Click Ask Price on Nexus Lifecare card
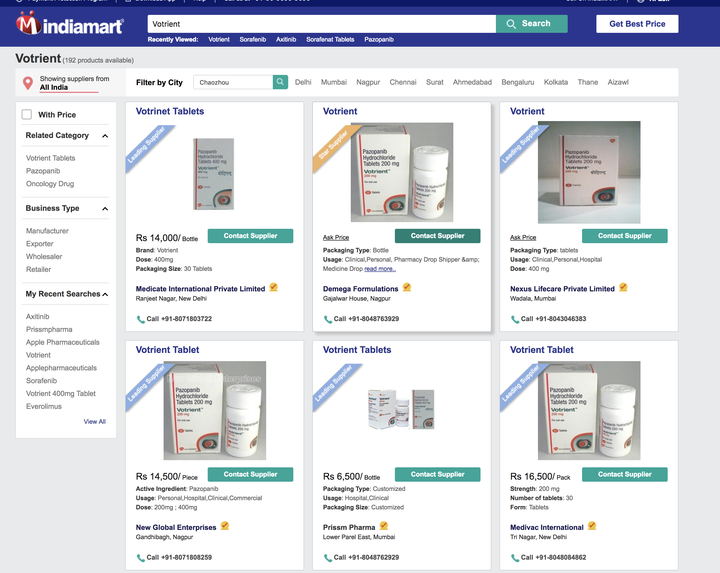Image resolution: width=720 pixels, height=573 pixels. pos(523,237)
